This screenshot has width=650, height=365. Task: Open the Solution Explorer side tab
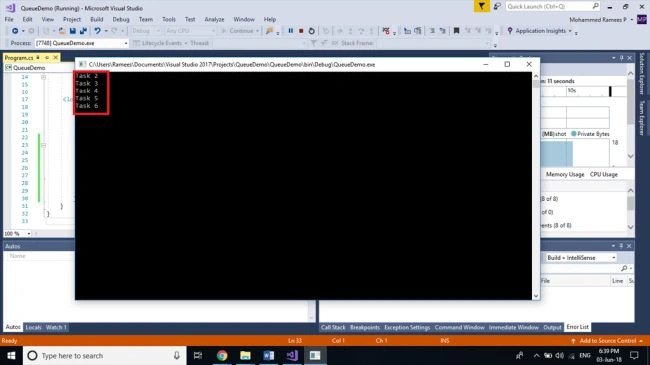coord(642,73)
